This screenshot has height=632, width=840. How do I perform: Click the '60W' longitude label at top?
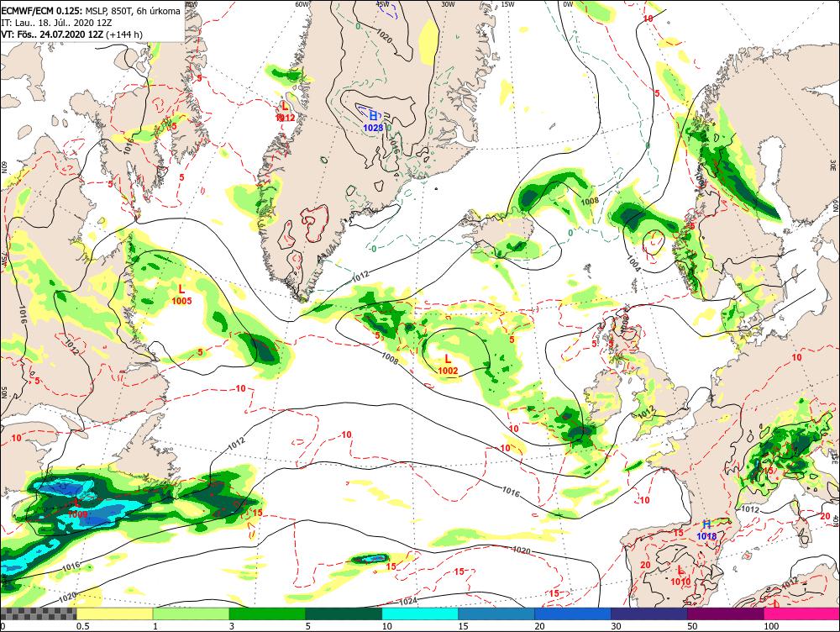click(302, 4)
